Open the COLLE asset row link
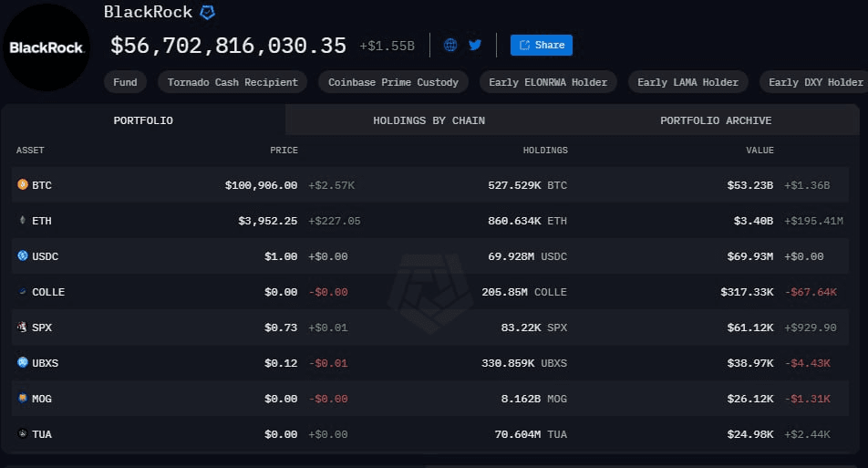 point(47,292)
